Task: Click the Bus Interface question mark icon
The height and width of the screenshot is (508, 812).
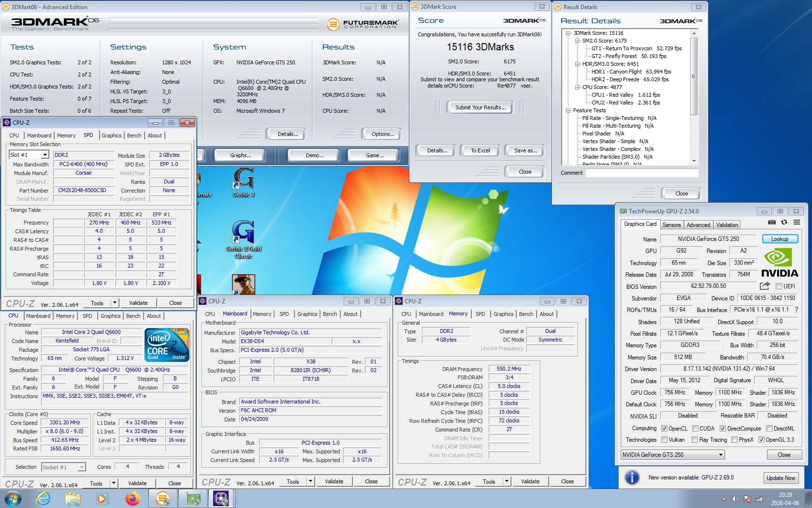Action: (x=797, y=310)
